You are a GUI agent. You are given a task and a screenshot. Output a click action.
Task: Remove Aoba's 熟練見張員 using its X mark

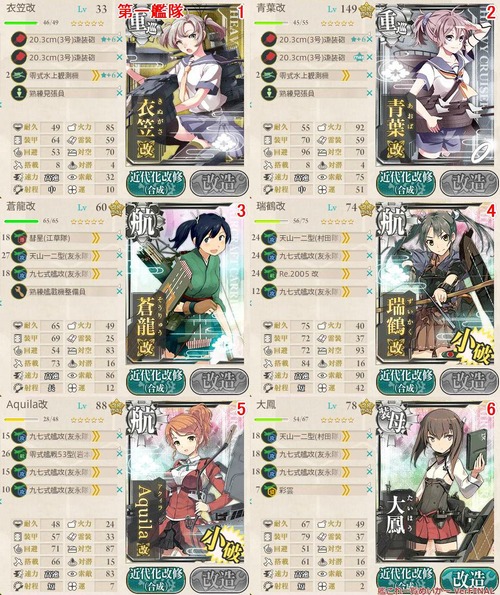pyautogui.click(x=369, y=93)
